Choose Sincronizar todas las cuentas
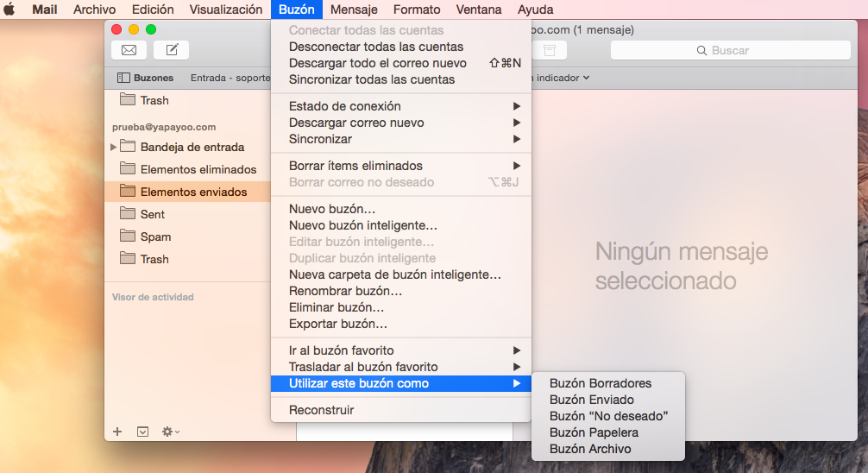Screen dimensions: 868x473 401,79
